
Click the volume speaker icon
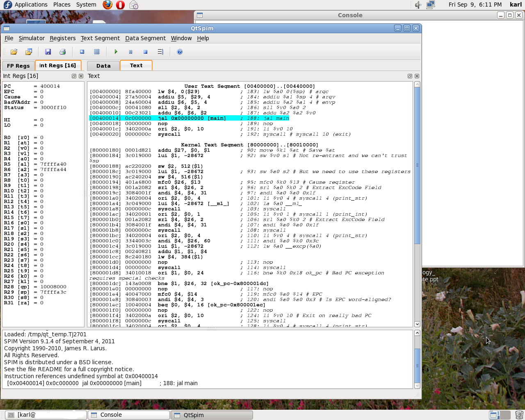pyautogui.click(x=418, y=5)
